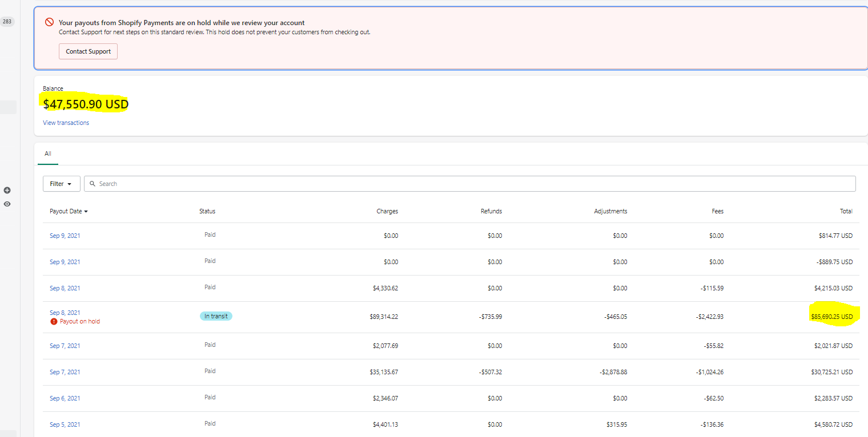Click the -$115.59 fees cell
This screenshot has width=868, height=437.
coord(712,288)
